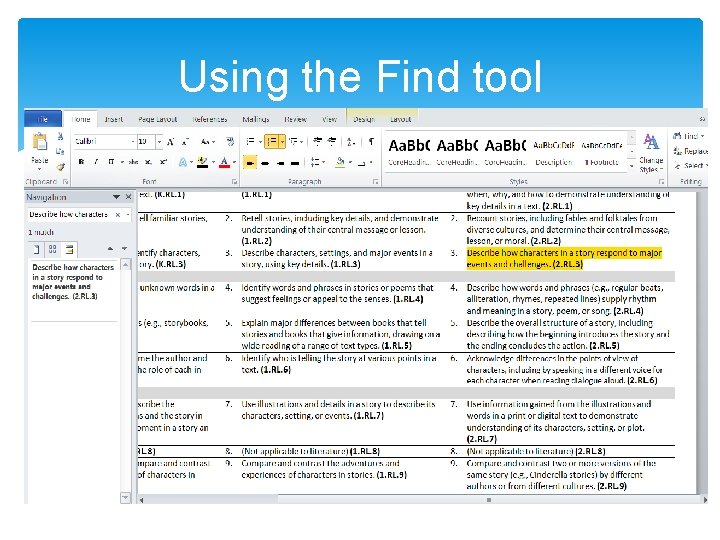Minimize the ribbon with top-right chevron
This screenshot has height=540, width=720.
702,119
